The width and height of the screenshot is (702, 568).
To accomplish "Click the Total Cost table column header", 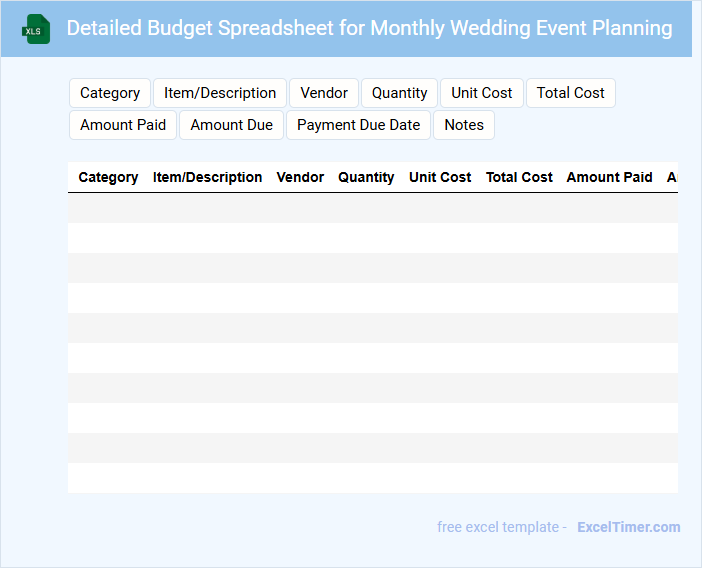I will tap(519, 177).
